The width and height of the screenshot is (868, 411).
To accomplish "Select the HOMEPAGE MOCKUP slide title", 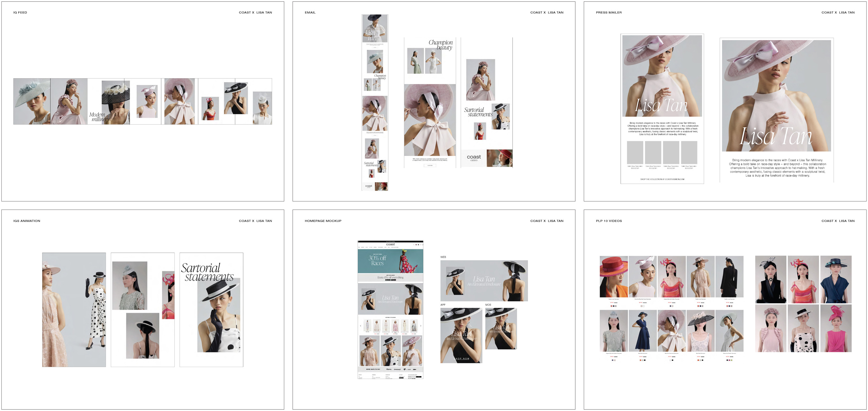I will click(x=323, y=221).
